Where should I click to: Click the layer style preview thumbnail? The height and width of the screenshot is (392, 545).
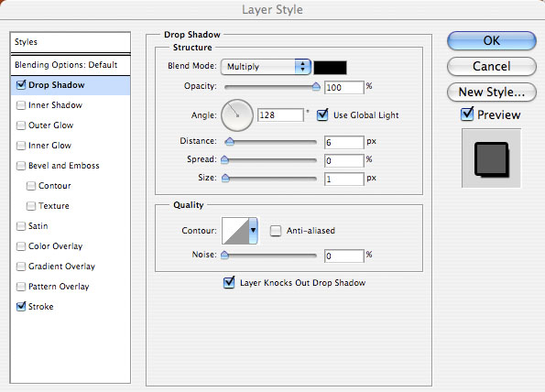tap(491, 158)
